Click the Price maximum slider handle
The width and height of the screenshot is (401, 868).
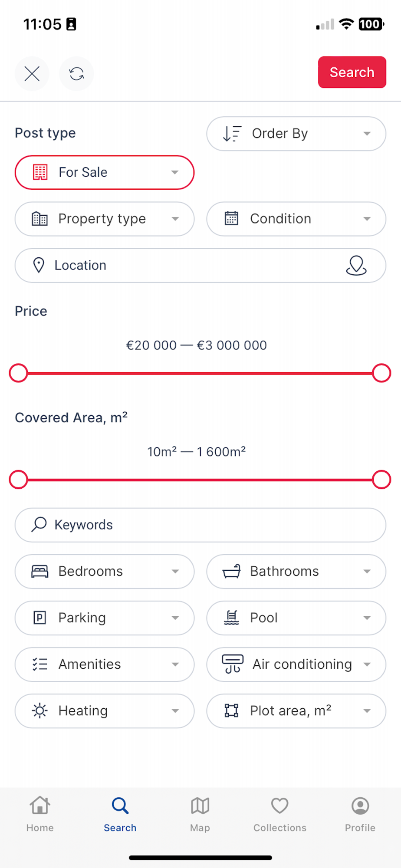pyautogui.click(x=381, y=373)
